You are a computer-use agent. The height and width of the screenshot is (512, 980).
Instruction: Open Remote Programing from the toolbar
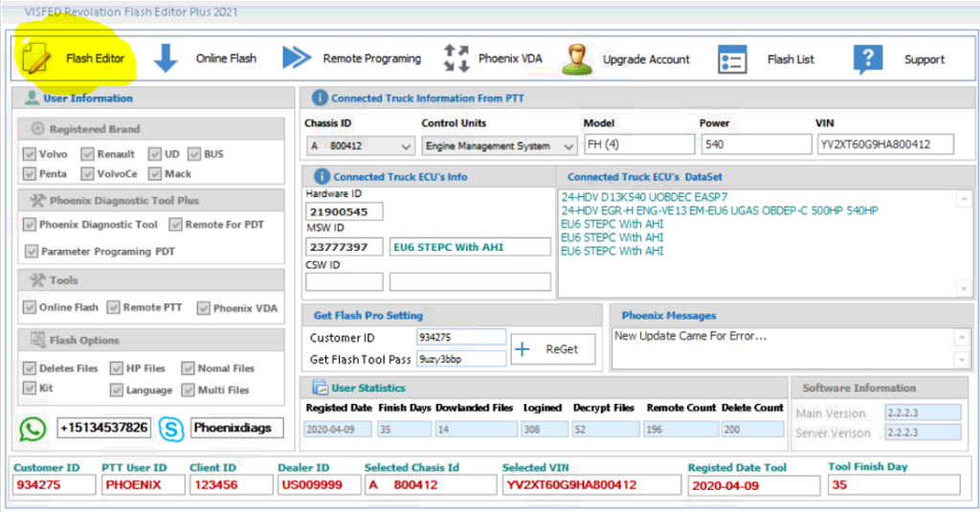[x=372, y=58]
